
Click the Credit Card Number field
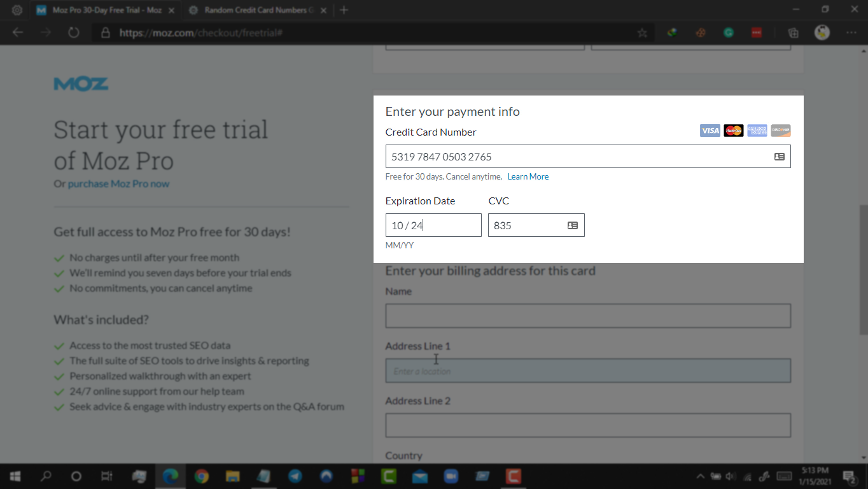588,157
